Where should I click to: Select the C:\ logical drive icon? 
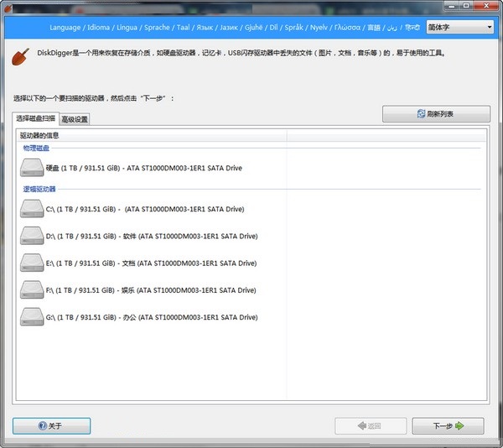pos(32,209)
